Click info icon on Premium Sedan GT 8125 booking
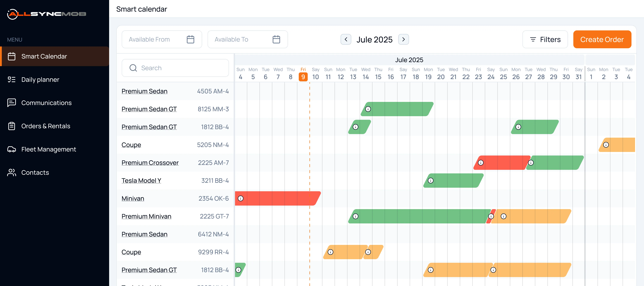 tap(368, 109)
